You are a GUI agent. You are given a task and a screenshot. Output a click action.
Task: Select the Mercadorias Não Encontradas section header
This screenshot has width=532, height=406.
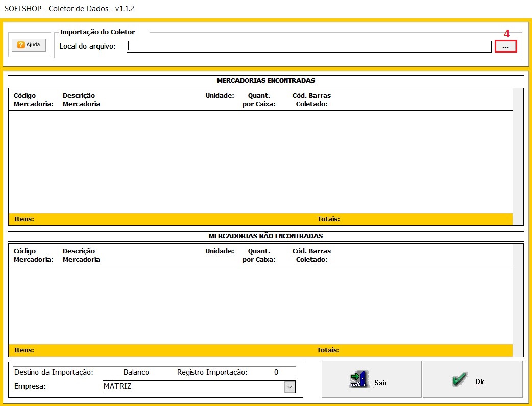tap(265, 236)
